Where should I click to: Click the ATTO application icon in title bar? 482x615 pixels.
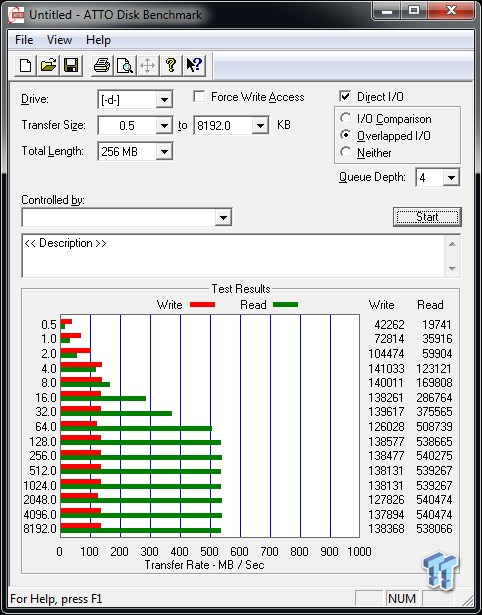(16, 15)
